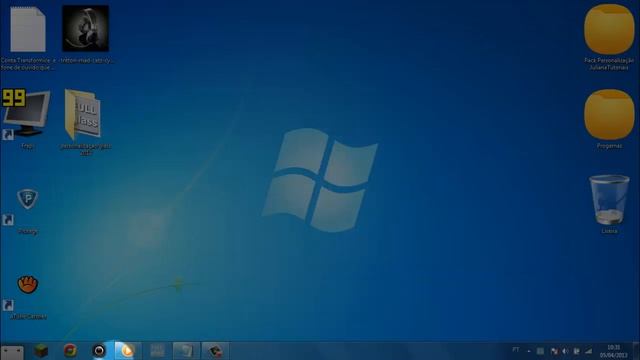Open the Lixeira recycle bin
The height and width of the screenshot is (360, 640).
coord(609,200)
